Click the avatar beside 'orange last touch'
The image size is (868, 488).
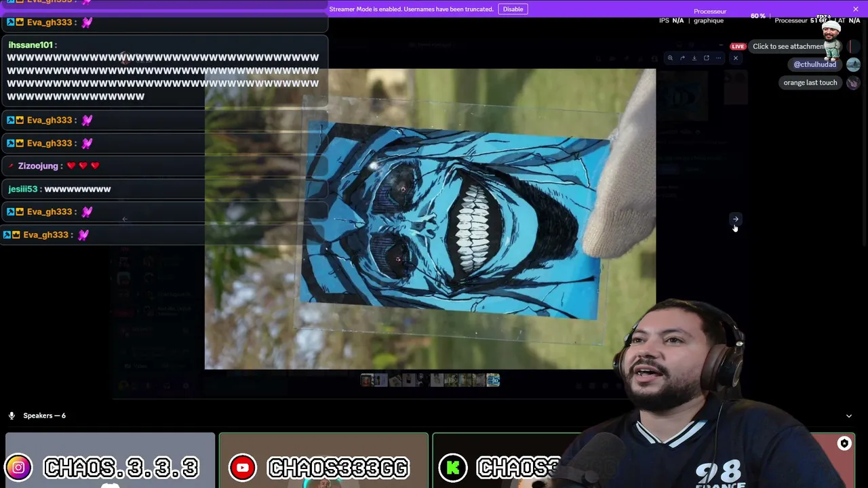click(853, 83)
